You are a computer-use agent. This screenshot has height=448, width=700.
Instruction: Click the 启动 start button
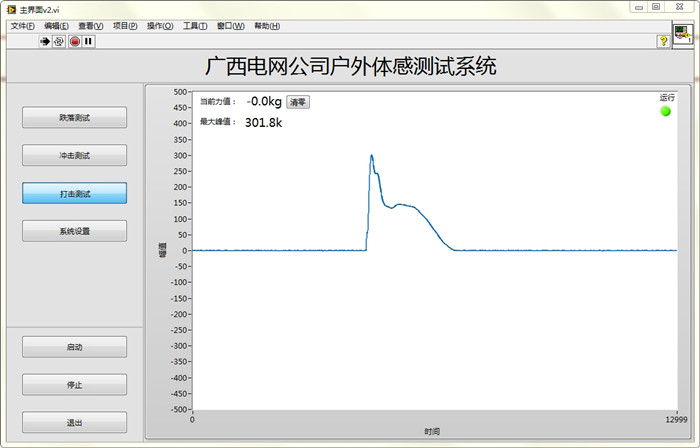[x=75, y=347]
